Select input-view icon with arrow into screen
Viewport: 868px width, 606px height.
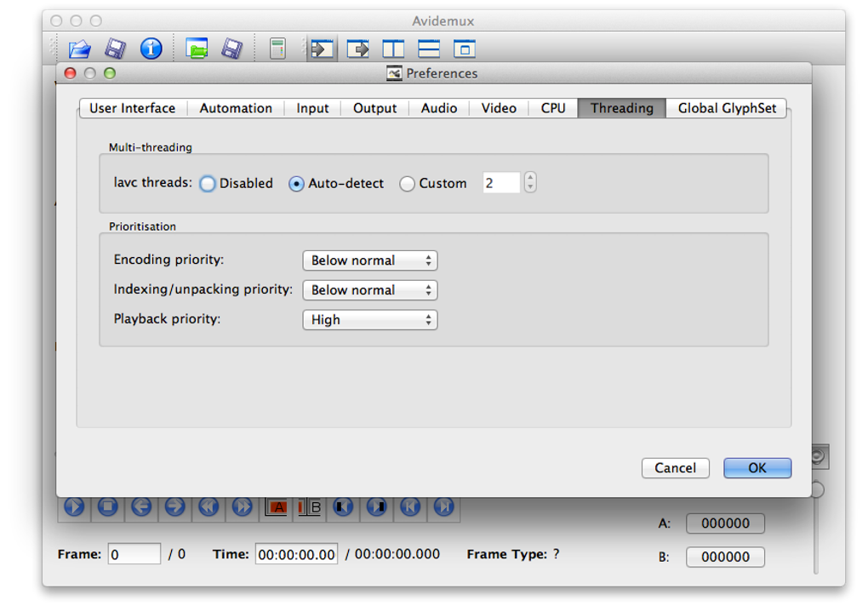point(323,49)
